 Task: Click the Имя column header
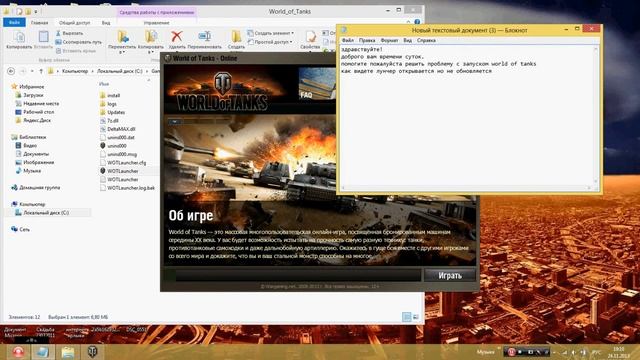pyautogui.click(x=104, y=84)
